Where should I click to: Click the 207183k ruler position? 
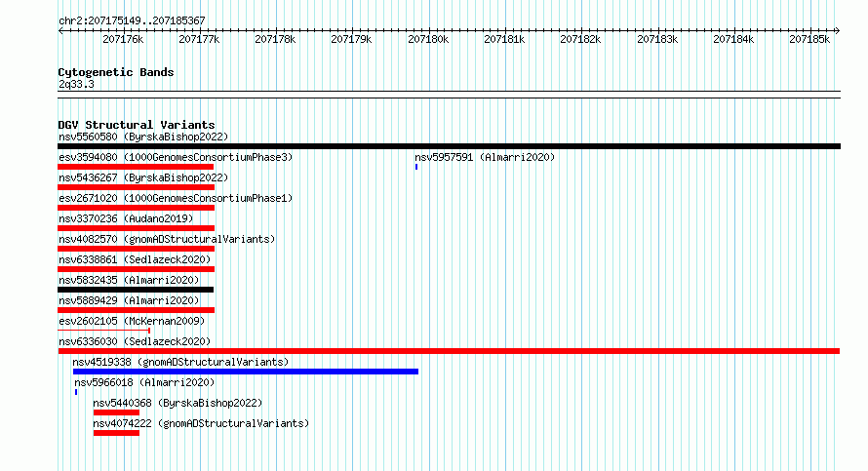tap(657, 39)
